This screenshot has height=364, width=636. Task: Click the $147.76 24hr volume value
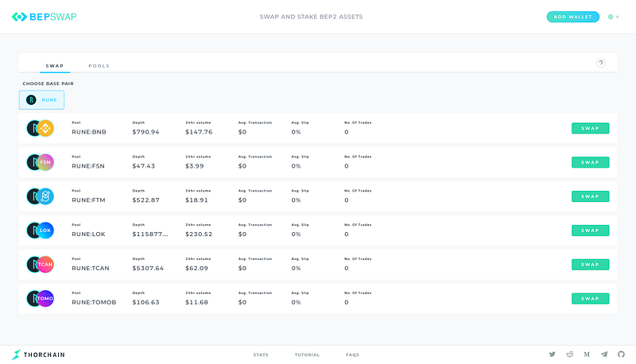click(x=199, y=132)
